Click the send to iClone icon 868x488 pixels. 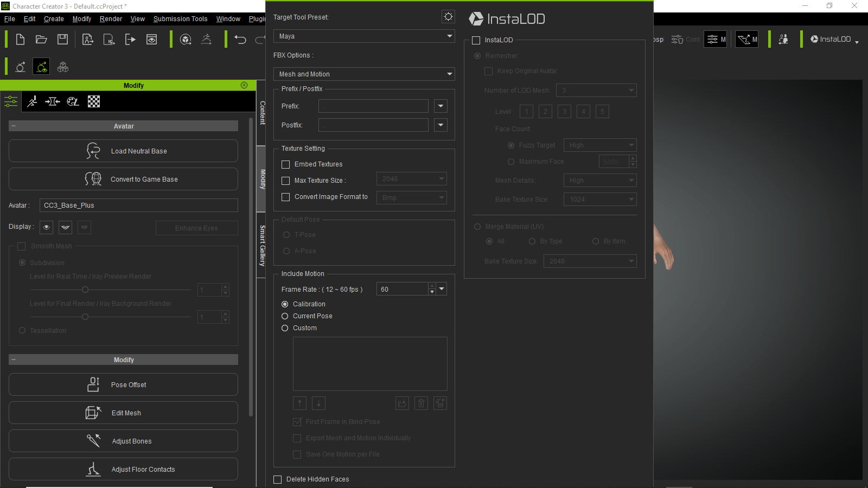click(109, 40)
